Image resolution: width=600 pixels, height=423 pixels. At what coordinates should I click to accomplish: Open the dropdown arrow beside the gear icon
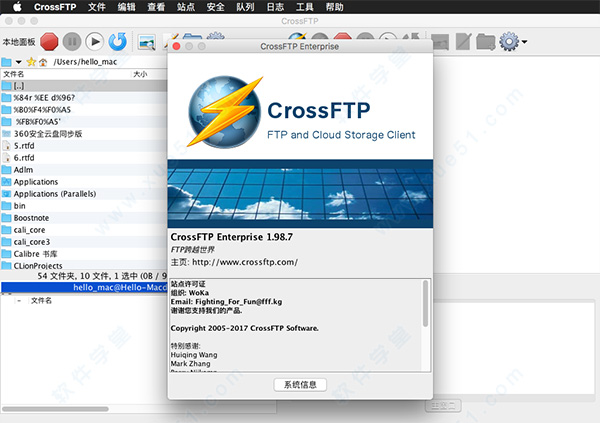point(524,42)
